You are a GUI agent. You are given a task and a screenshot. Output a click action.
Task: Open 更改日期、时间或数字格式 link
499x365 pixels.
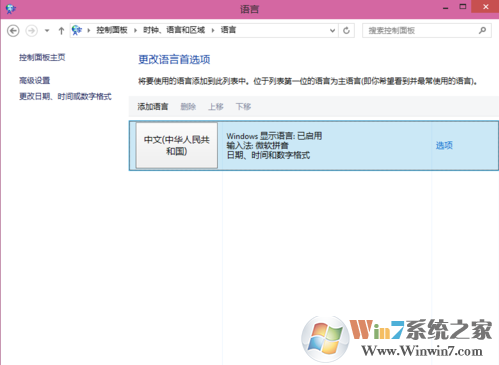pyautogui.click(x=65, y=97)
